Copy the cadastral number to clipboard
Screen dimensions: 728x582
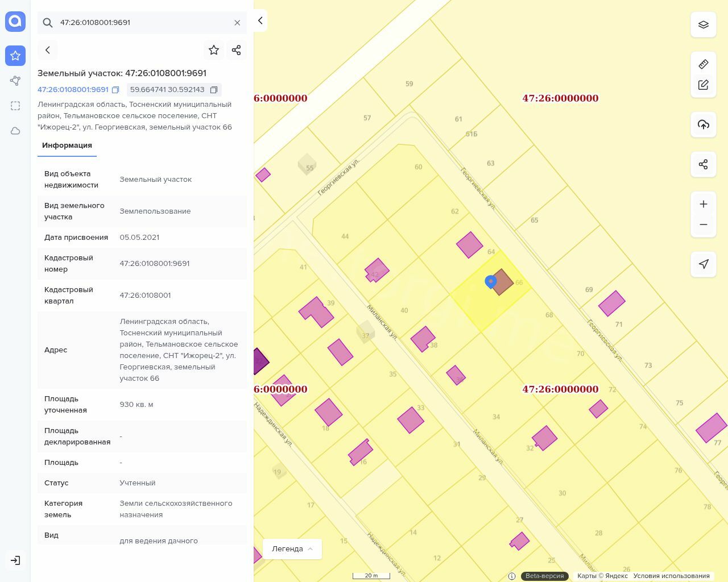tap(115, 90)
